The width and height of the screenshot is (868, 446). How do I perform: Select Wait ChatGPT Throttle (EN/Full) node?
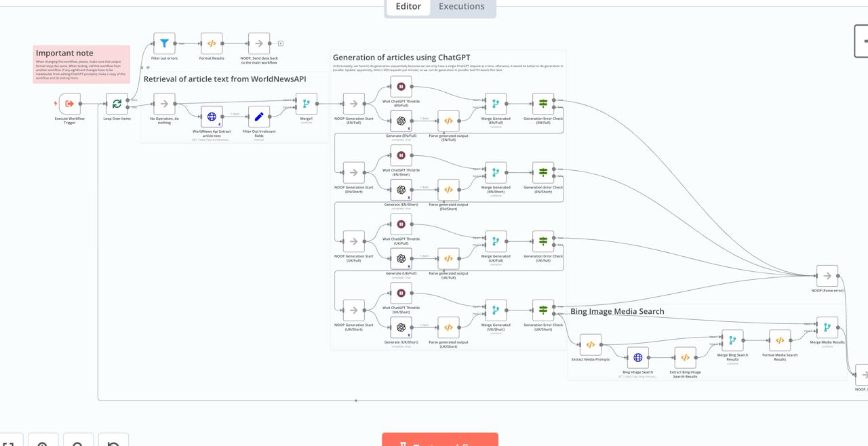pos(401,87)
